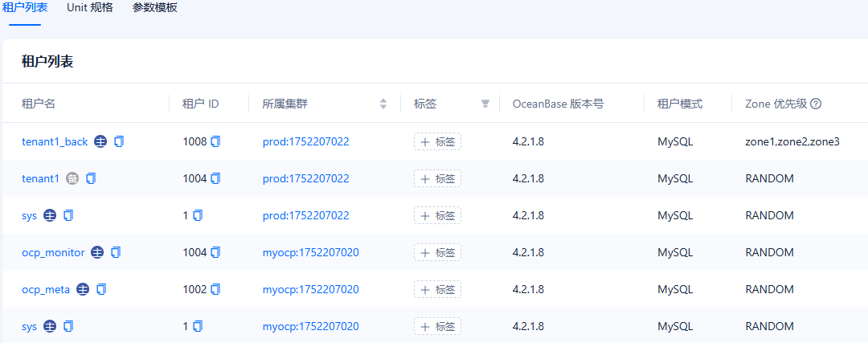Open cluster prod:1752207022 in prod sys row
The image size is (868, 343).
(306, 215)
